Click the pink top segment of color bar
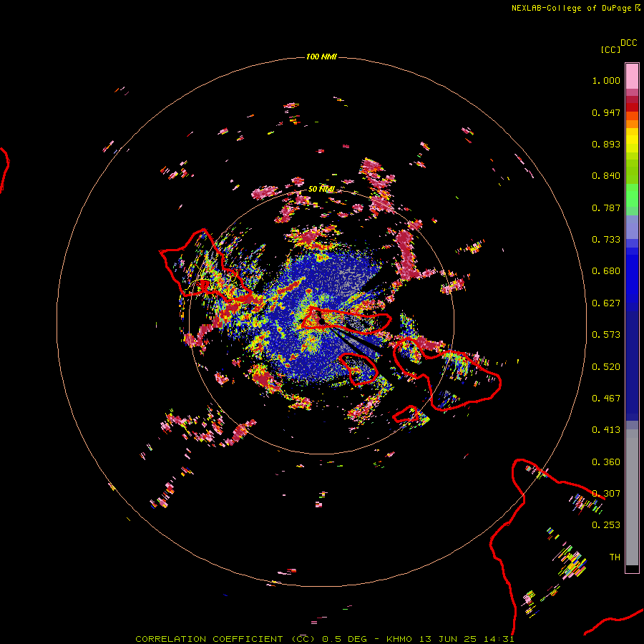 (x=632, y=76)
